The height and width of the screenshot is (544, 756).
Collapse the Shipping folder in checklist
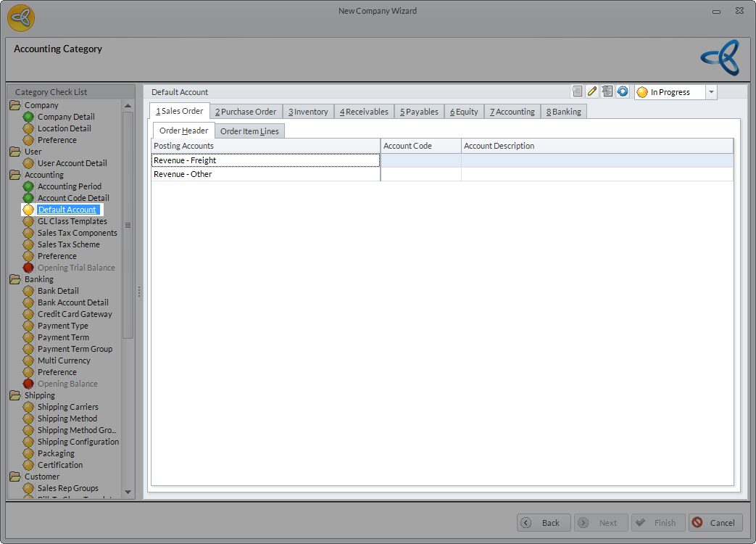pyautogui.click(x=15, y=395)
